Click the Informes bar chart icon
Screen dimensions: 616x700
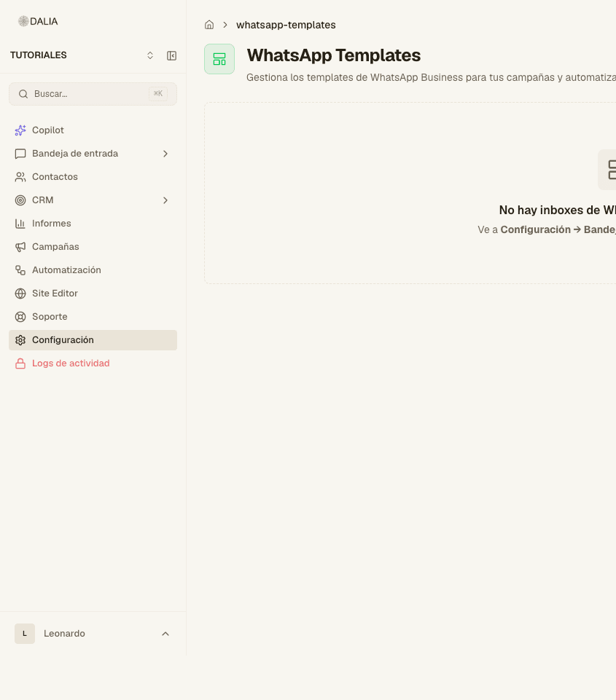[x=20, y=224]
